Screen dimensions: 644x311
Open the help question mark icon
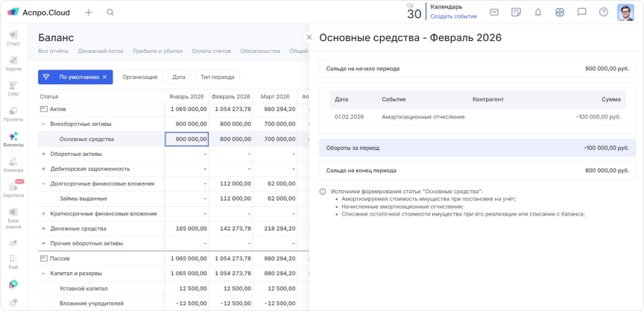point(603,13)
